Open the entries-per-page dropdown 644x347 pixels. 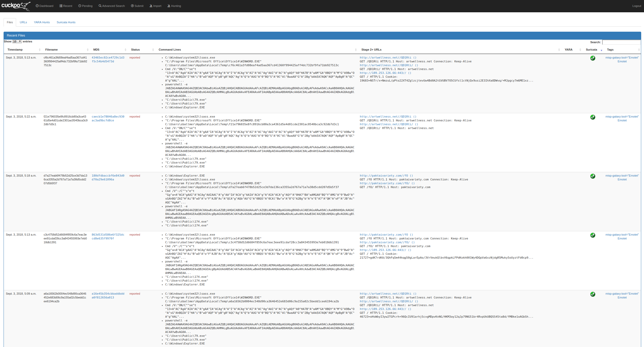click(17, 41)
